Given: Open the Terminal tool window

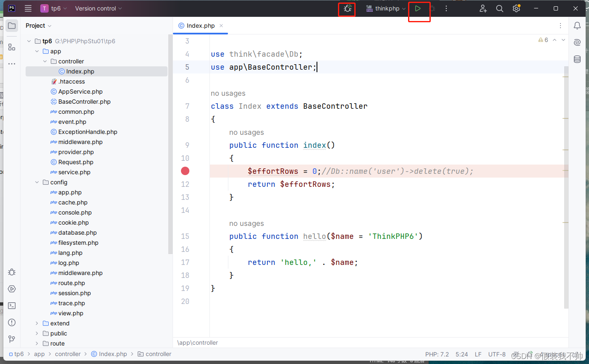Looking at the screenshot, I should [x=12, y=306].
